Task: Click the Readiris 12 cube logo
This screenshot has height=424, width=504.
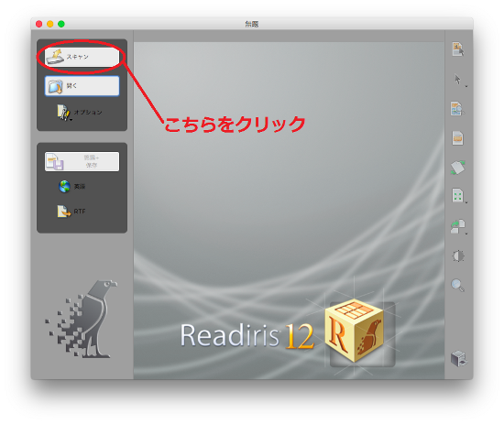Action: [355, 331]
